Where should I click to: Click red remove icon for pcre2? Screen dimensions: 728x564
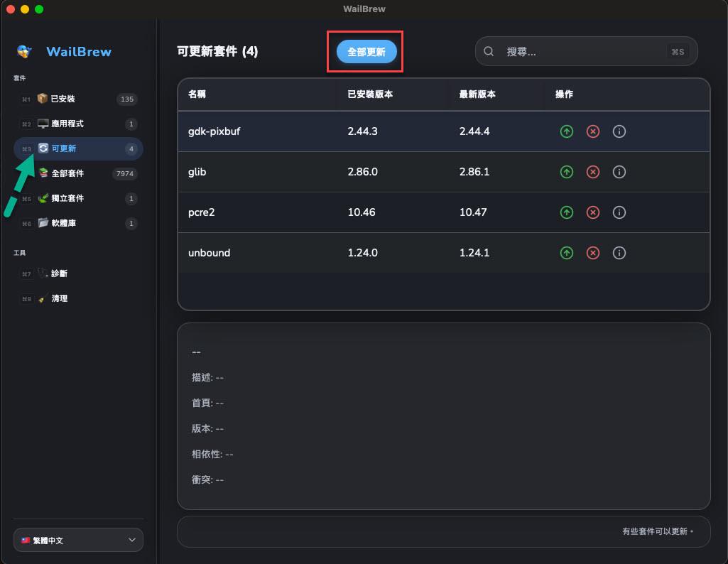(593, 212)
